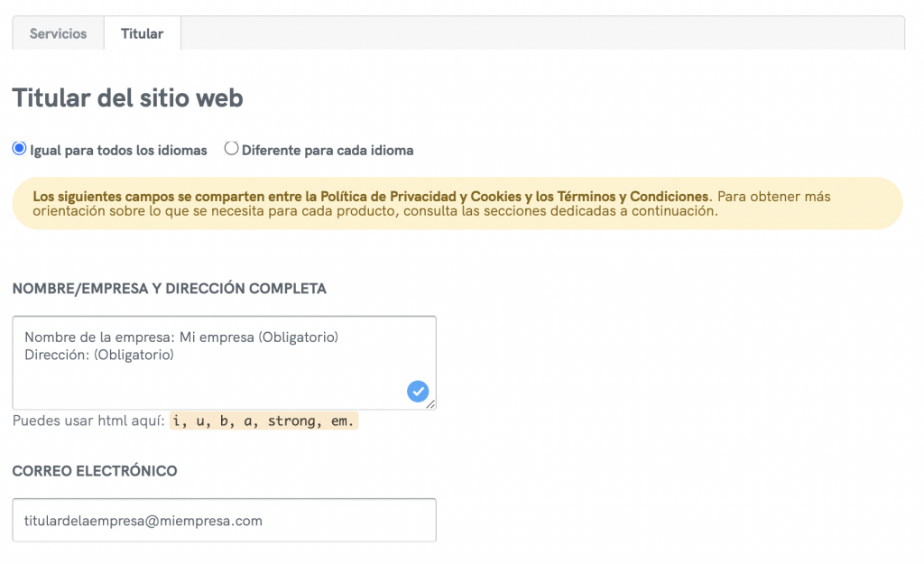Click the 'Diferente para cada idioma' label text

pyautogui.click(x=328, y=151)
